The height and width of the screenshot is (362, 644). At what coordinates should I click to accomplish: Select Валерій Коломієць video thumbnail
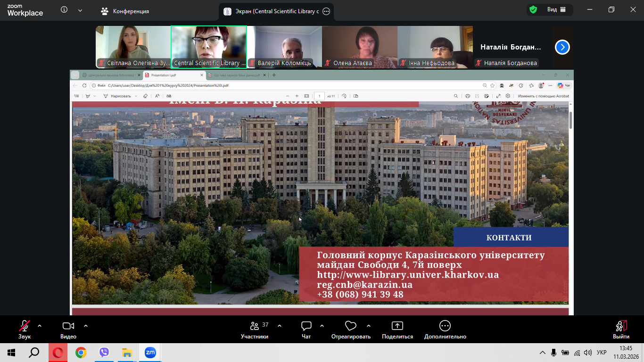pos(284,47)
